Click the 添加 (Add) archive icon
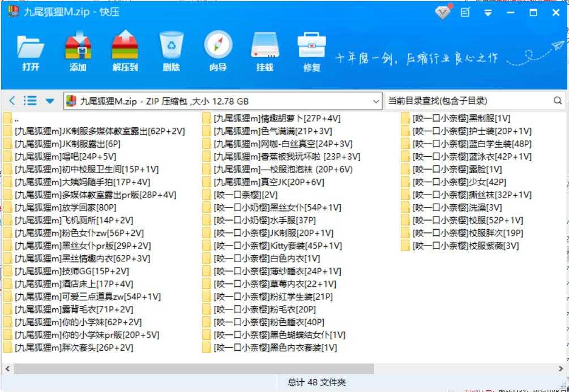The width and height of the screenshot is (569, 392). click(x=78, y=51)
